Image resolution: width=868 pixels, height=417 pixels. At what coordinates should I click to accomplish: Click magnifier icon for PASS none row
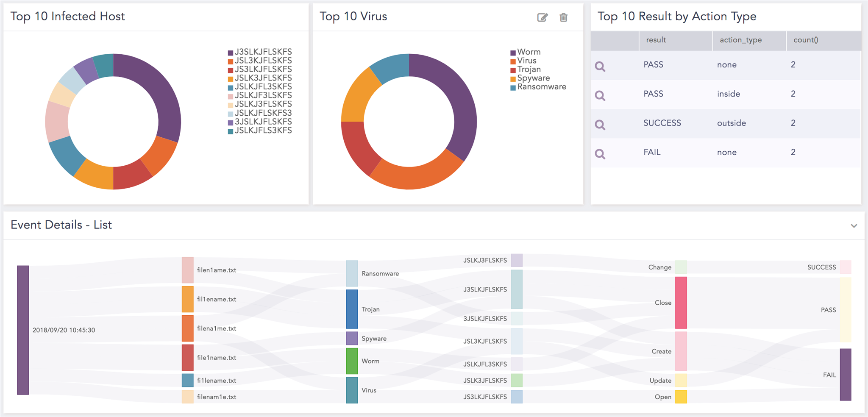pos(600,66)
